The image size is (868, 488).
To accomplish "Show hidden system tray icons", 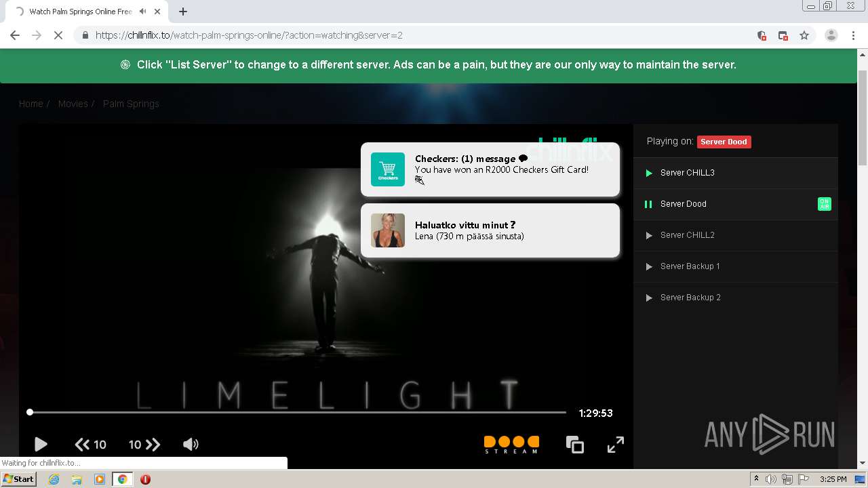I will tap(756, 479).
